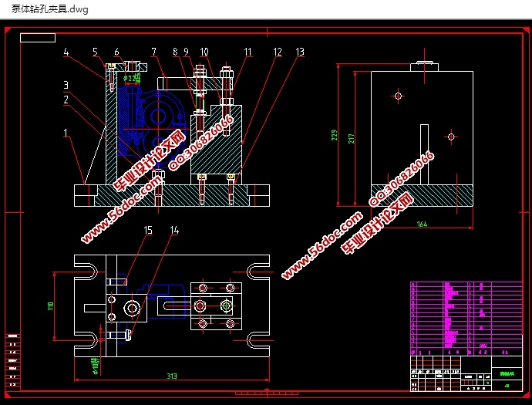
Task: Click the small rectangle at top-left frame corner
Action: 38,37
